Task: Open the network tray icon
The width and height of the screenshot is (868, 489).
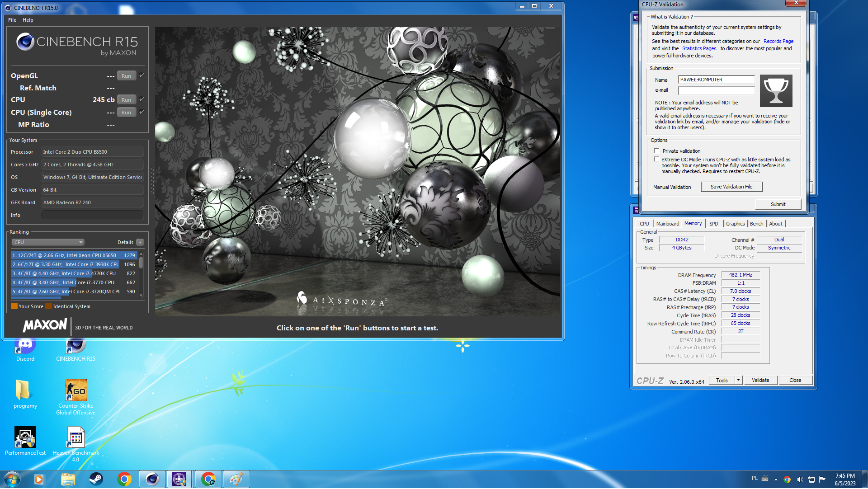Action: click(811, 480)
